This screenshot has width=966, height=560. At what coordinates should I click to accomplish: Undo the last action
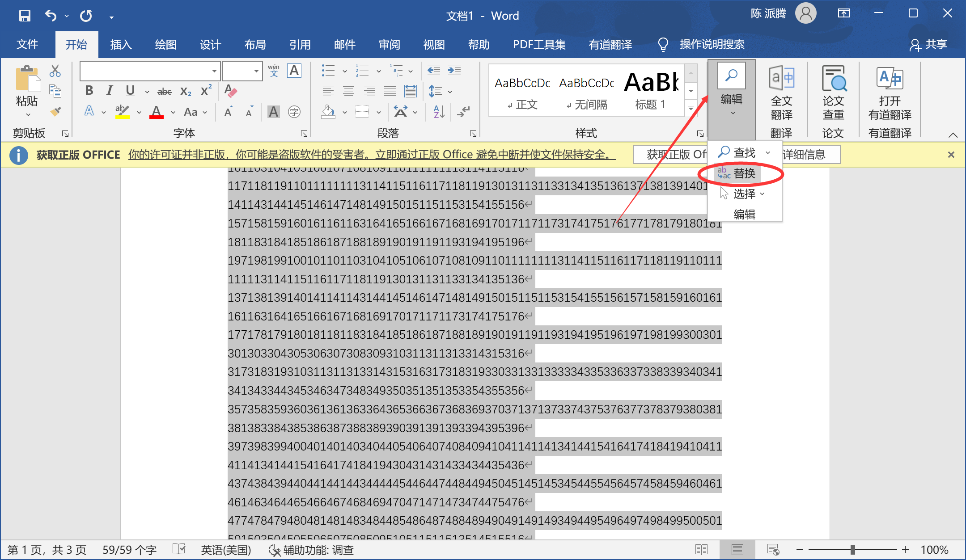[51, 16]
